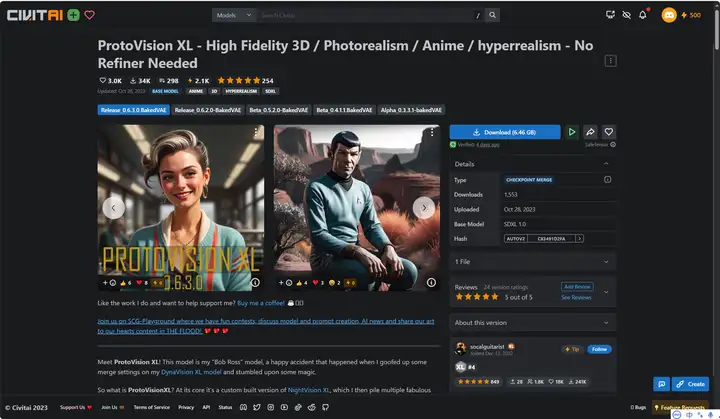Follow socalguitarist

(x=599, y=349)
